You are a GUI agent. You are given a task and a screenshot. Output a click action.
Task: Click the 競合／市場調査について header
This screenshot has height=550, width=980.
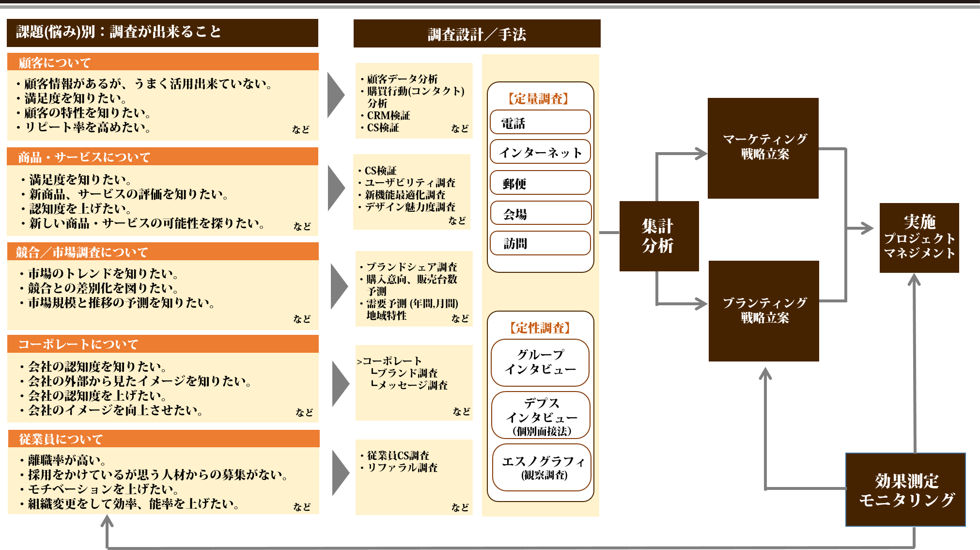[163, 251]
